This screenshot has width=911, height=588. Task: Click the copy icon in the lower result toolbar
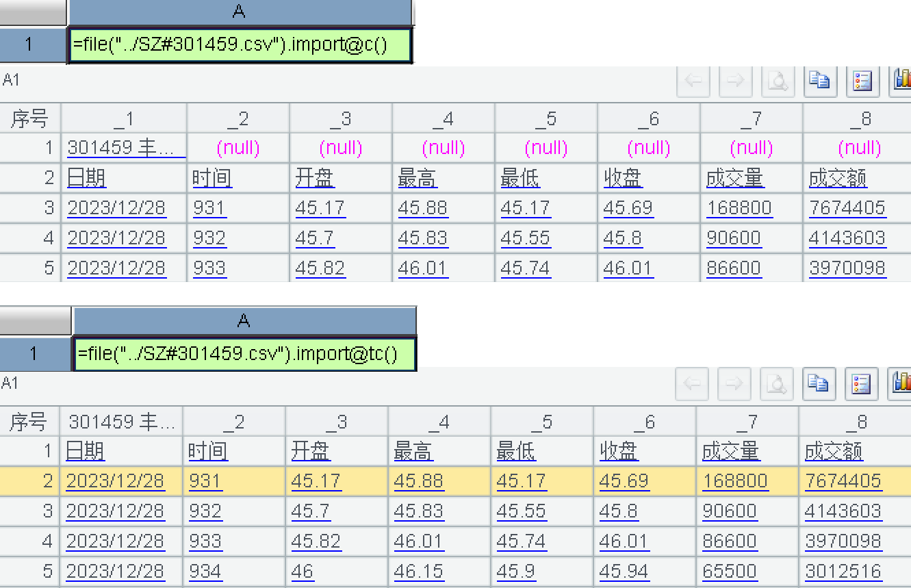point(819,384)
